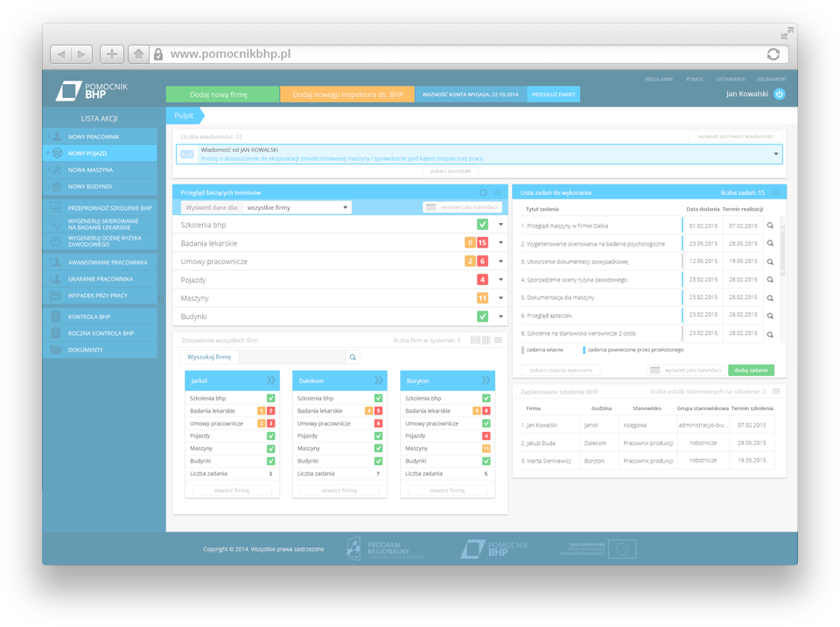Open the 'wszystkie firmy' dropdown
840x627 pixels.
[297, 207]
